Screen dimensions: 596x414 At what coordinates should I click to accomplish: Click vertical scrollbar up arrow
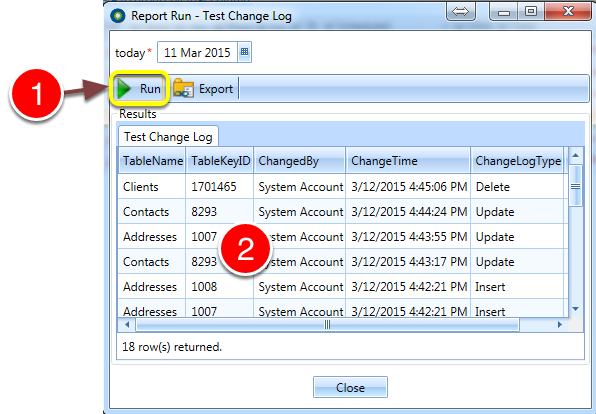(575, 155)
